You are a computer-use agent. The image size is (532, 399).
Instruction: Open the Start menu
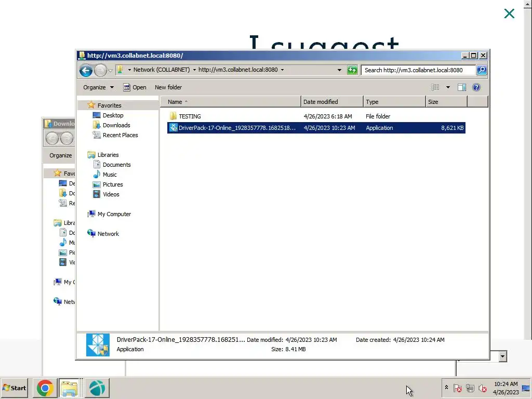[x=14, y=388]
